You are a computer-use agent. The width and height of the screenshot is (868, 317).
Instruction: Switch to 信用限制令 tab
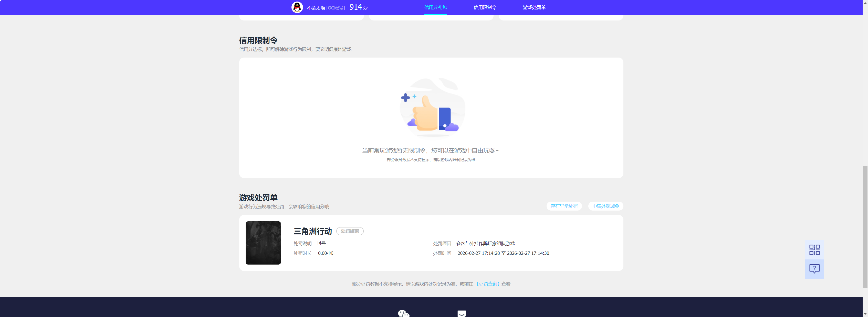(485, 7)
